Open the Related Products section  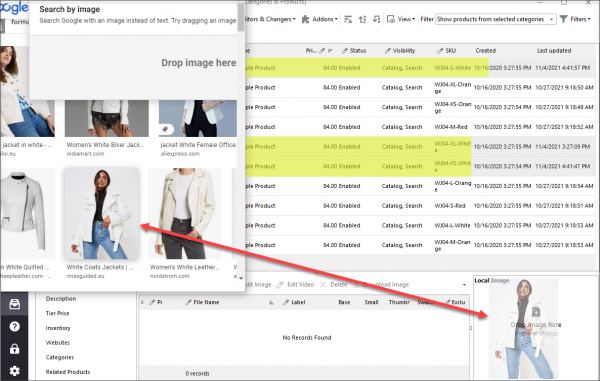68,372
